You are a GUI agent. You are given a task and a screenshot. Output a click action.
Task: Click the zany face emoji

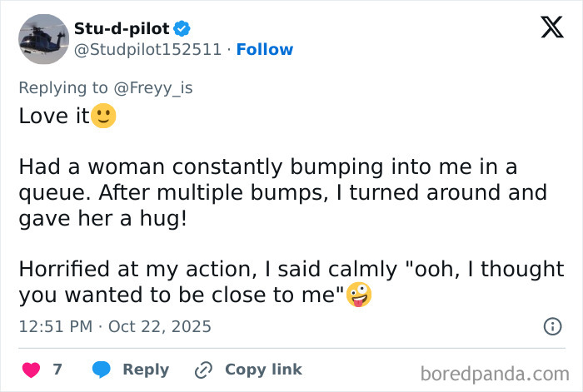coord(360,295)
